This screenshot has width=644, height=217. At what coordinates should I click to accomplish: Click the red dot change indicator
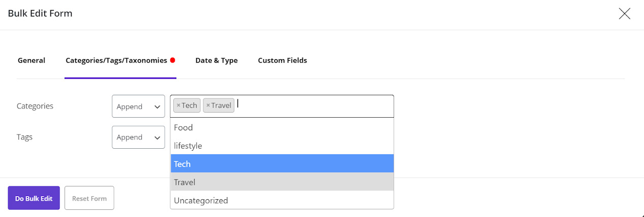click(x=173, y=60)
